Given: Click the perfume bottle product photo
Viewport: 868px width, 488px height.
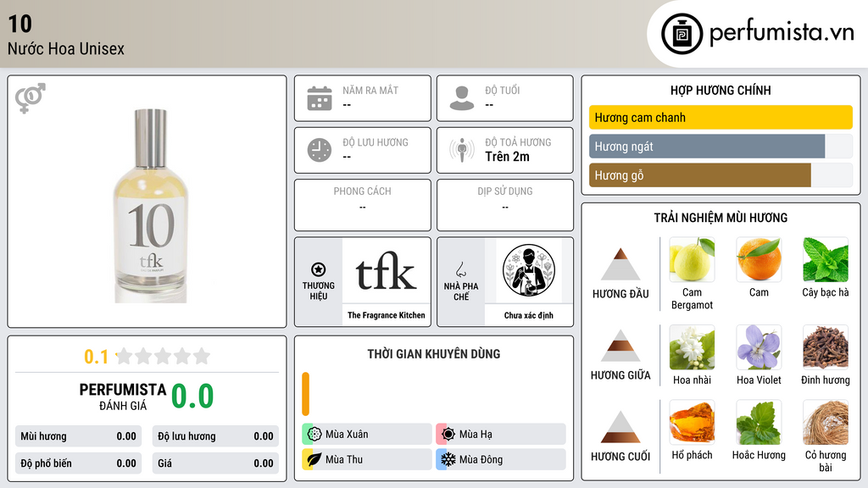Looking at the screenshot, I should click(151, 206).
